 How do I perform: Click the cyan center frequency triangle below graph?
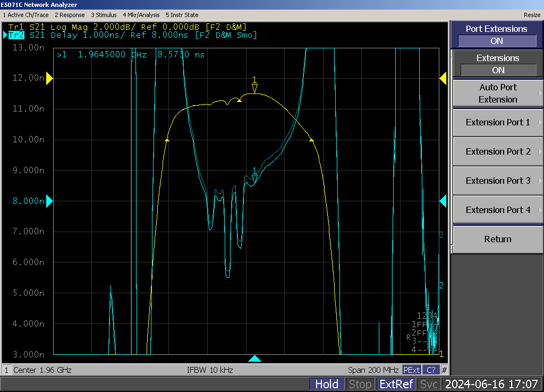(x=255, y=359)
